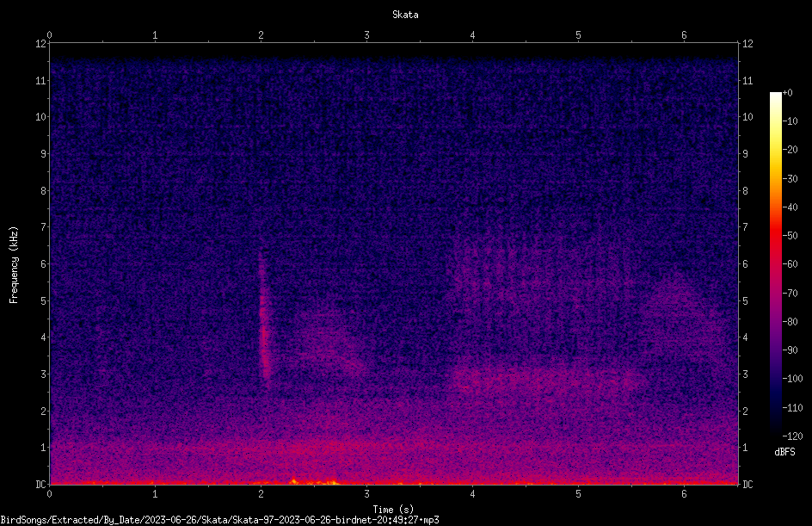Click the "+0" colorbar label
812x526 pixels.
point(787,93)
